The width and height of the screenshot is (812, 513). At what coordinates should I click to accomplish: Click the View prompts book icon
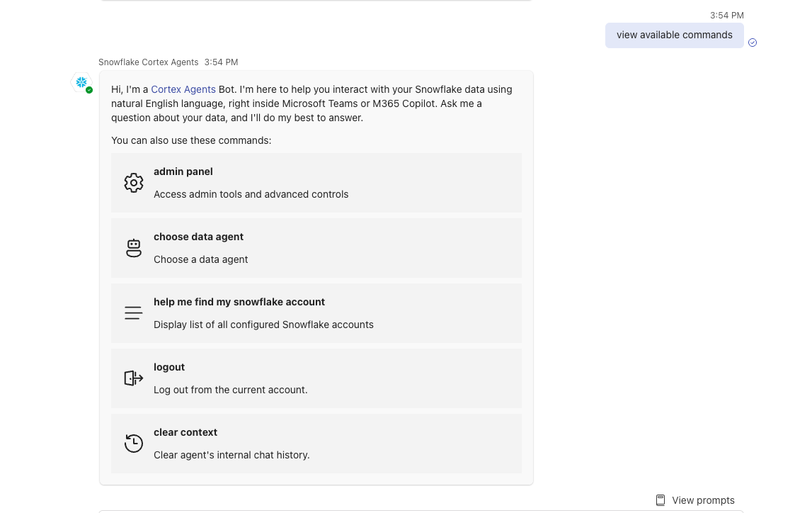(x=661, y=500)
